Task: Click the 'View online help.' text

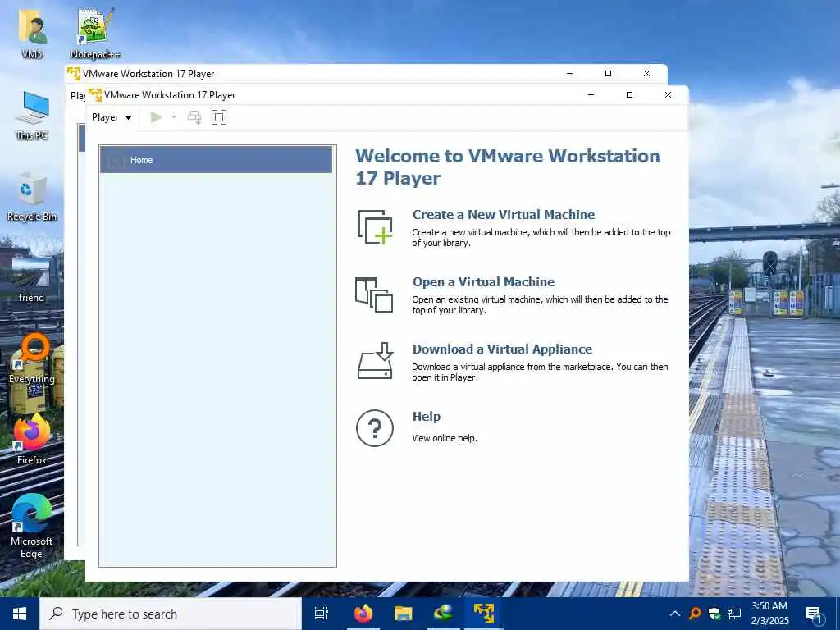Action: [x=445, y=438]
